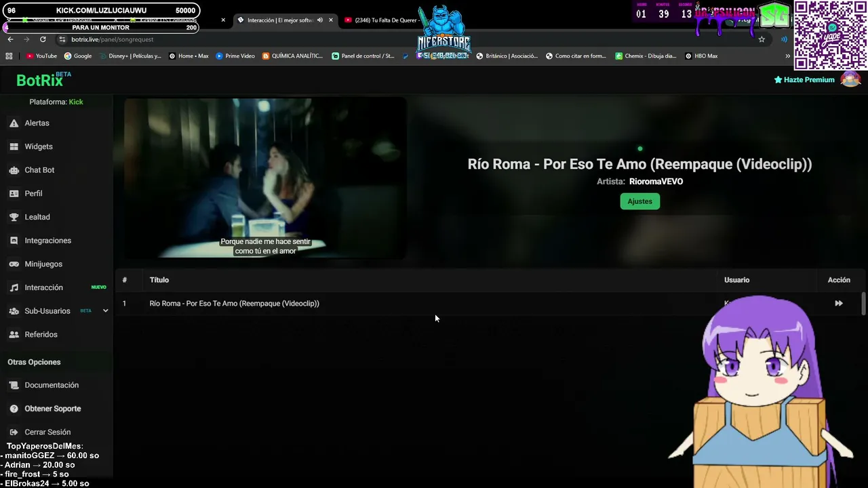
Task: Open the Widgets grid icon in sidebar
Action: (x=14, y=146)
